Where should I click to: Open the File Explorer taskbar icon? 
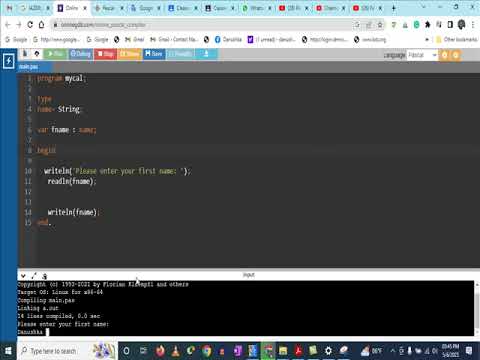(283, 351)
